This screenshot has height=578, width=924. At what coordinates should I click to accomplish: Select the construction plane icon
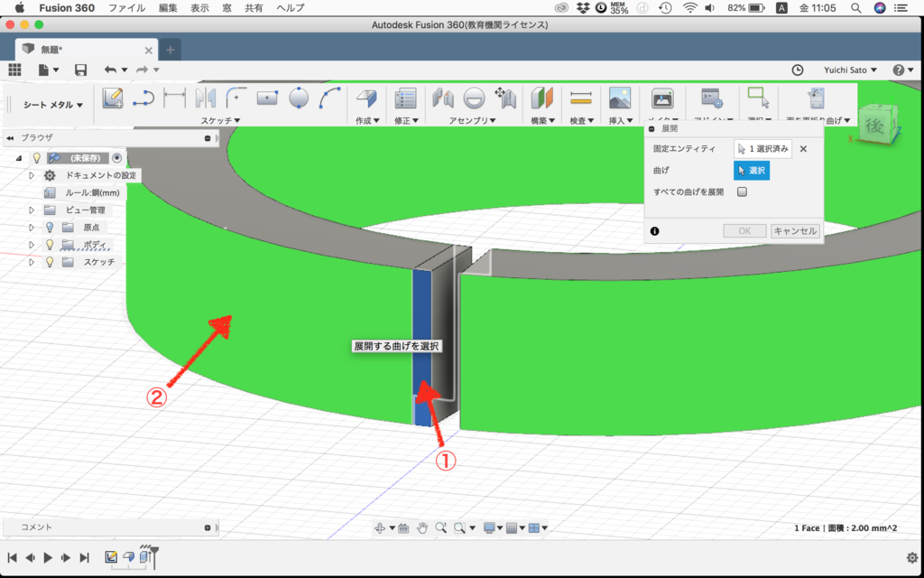[x=542, y=98]
